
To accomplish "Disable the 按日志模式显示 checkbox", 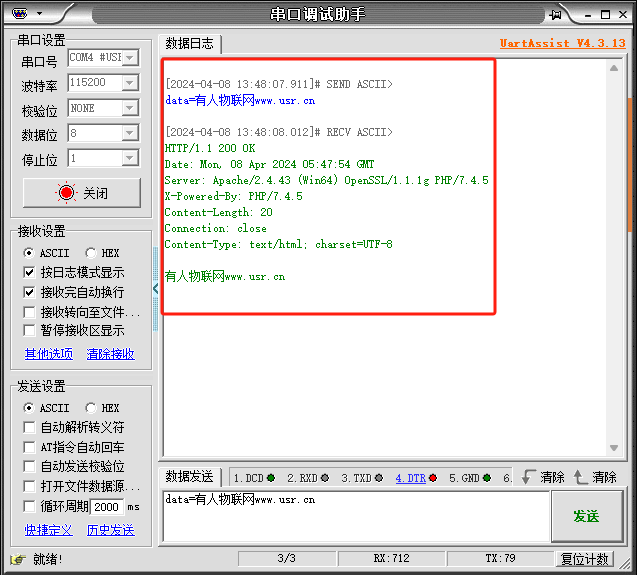I will [30, 273].
